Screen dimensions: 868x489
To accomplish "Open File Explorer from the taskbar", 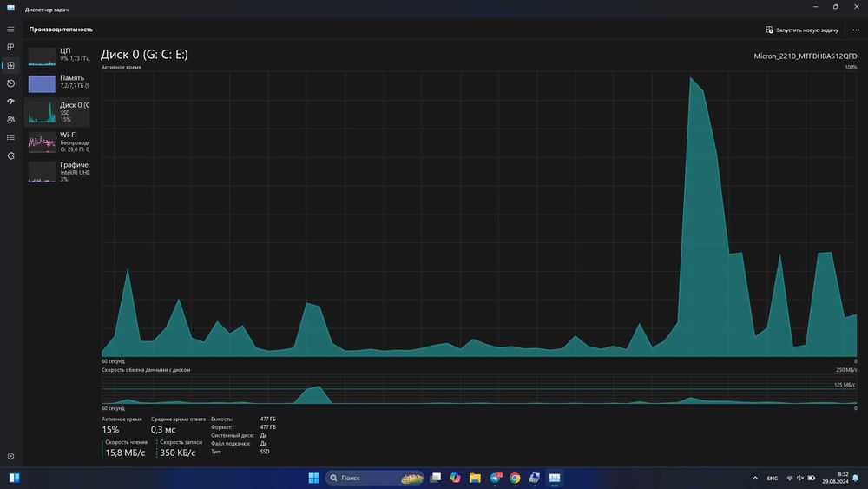I will (x=475, y=478).
